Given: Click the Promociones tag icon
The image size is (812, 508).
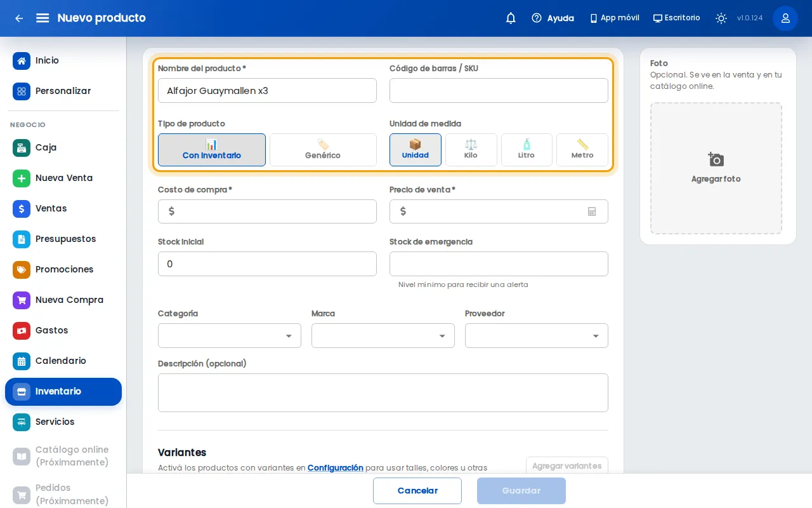Looking at the screenshot, I should (22, 270).
